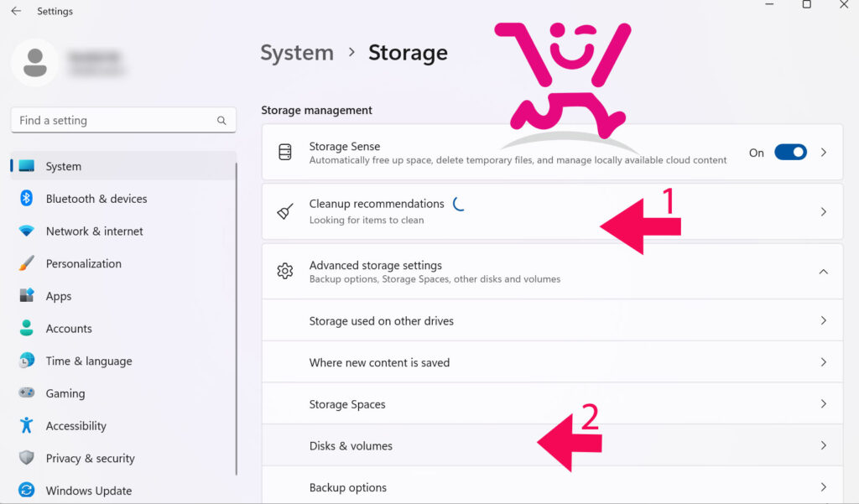Click the System breadcrumb link

tap(296, 53)
